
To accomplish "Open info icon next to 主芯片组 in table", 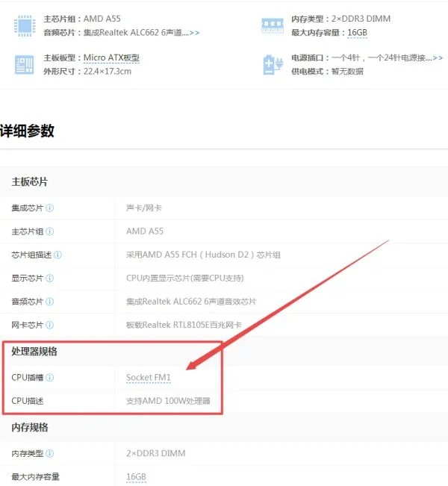I will click(x=49, y=231).
